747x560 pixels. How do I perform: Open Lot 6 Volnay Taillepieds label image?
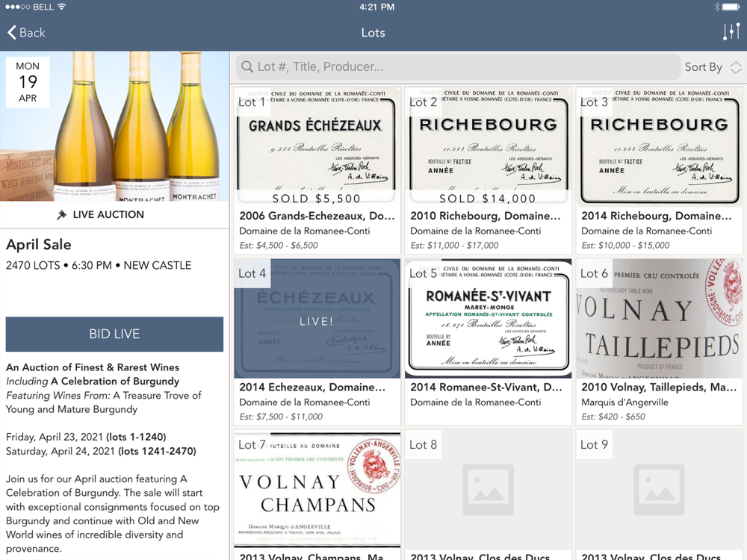point(659,318)
